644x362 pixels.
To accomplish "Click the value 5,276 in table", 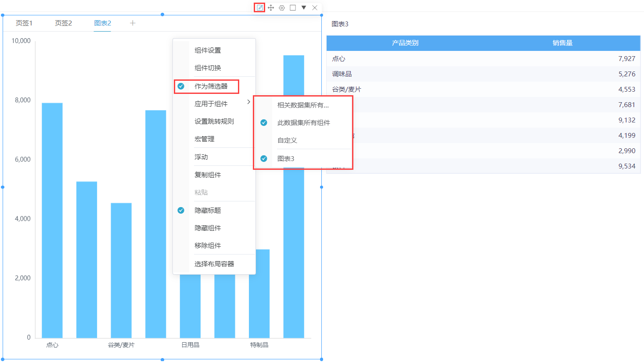I will tap(627, 74).
